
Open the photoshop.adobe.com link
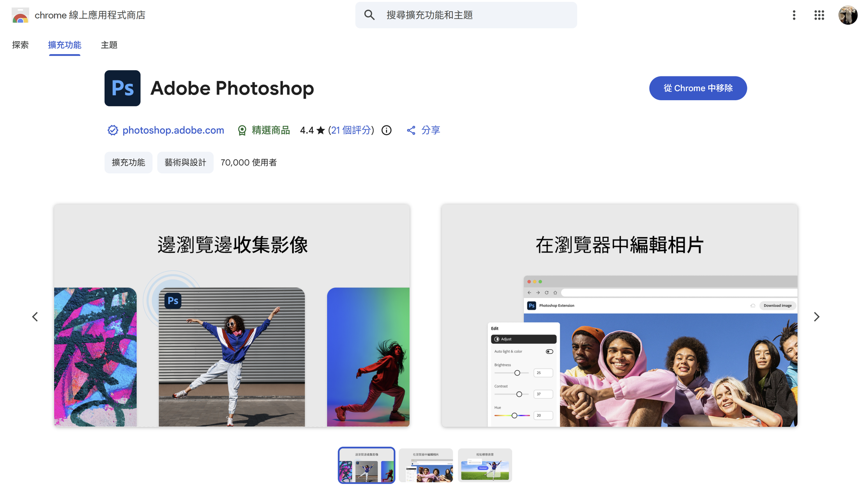pos(173,130)
